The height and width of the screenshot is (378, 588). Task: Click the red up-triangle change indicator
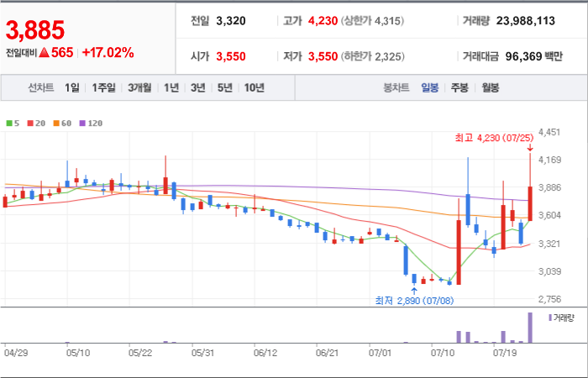pos(45,53)
